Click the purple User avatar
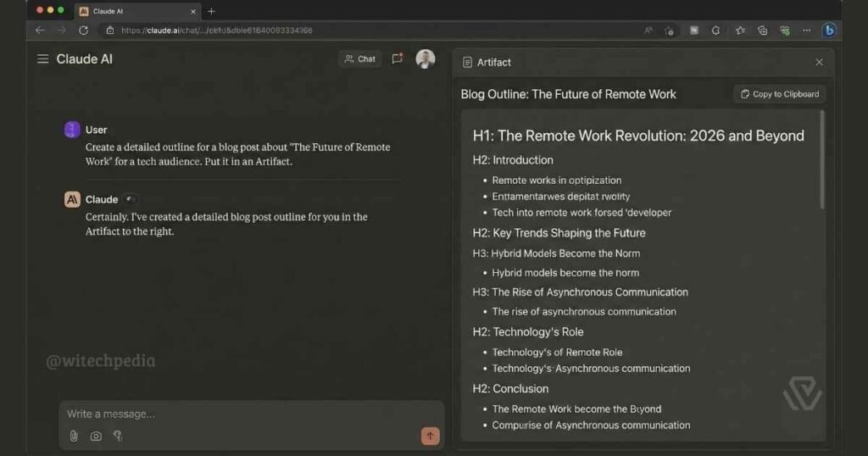The image size is (868, 456). 72,130
